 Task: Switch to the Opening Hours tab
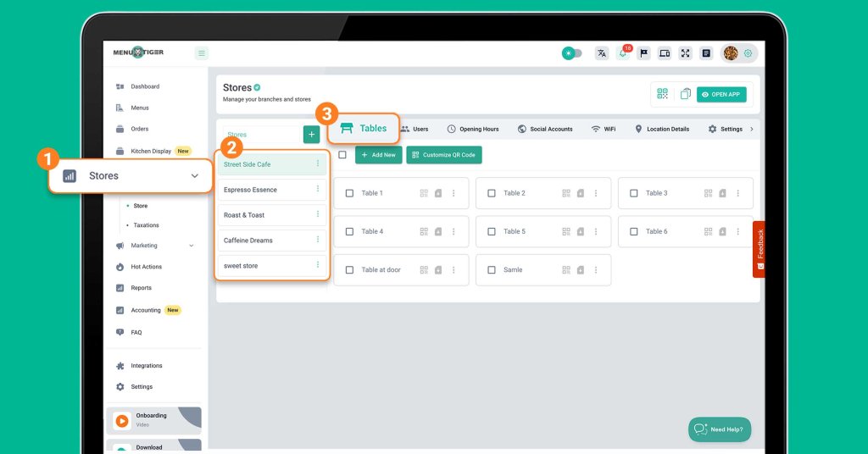[x=473, y=129]
